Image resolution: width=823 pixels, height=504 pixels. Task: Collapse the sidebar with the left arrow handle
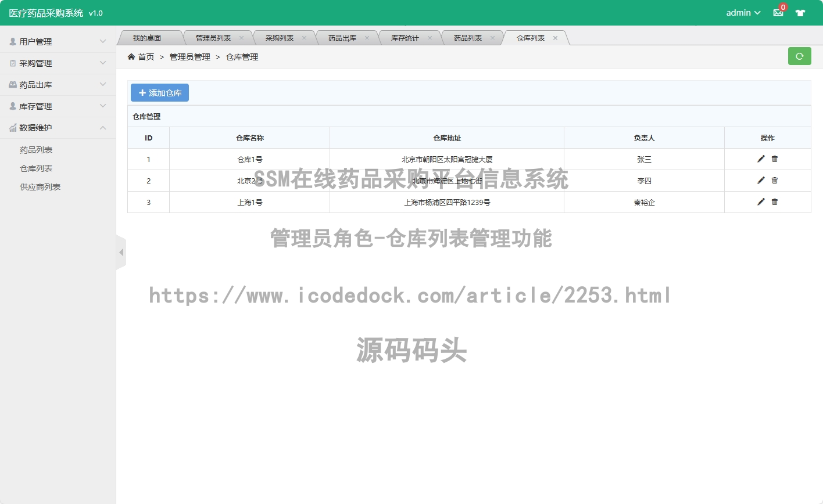(121, 252)
